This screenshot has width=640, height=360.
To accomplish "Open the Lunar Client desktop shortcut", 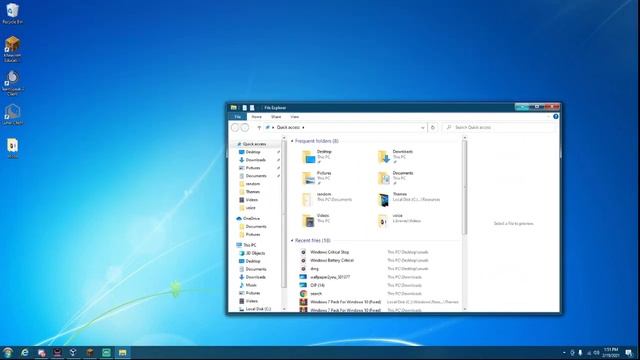I will (x=12, y=114).
